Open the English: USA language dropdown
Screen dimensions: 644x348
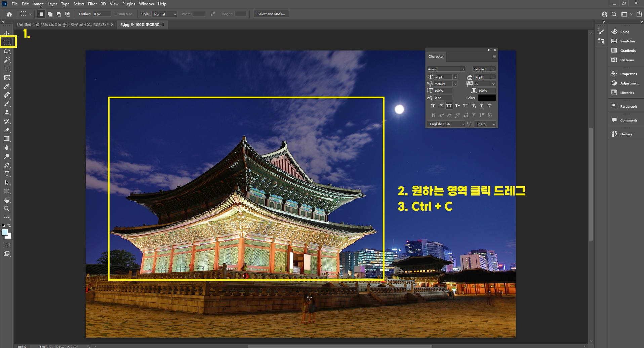click(x=446, y=124)
